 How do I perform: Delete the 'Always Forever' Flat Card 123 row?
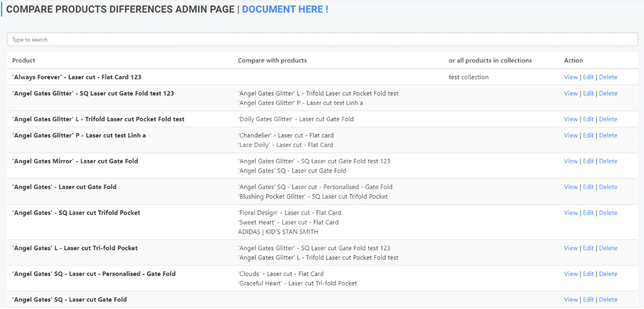(608, 77)
